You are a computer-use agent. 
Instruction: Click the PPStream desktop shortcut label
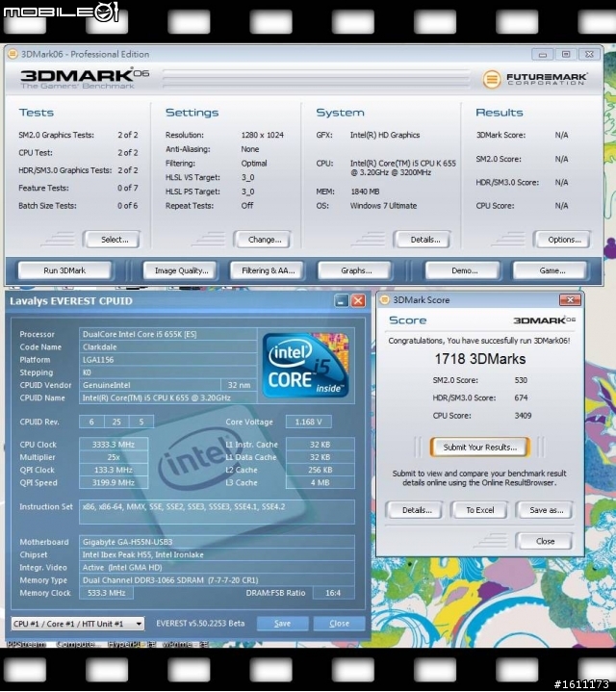coord(27,644)
